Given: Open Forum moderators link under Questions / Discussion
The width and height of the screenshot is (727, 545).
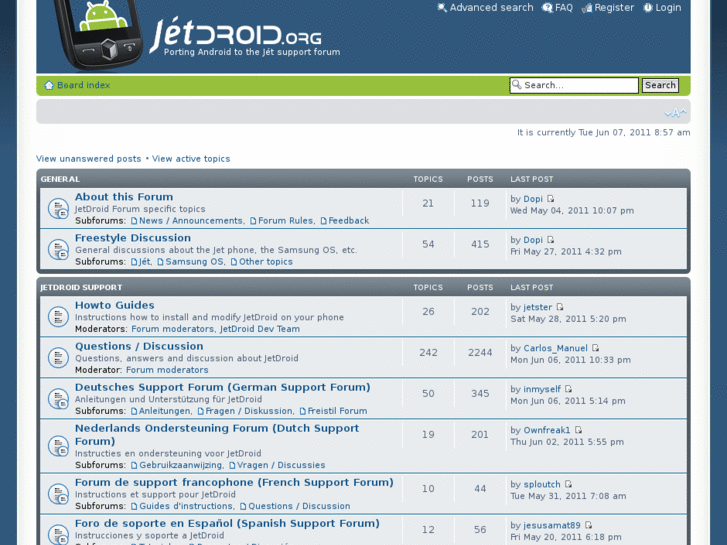Looking at the screenshot, I should click(167, 370).
